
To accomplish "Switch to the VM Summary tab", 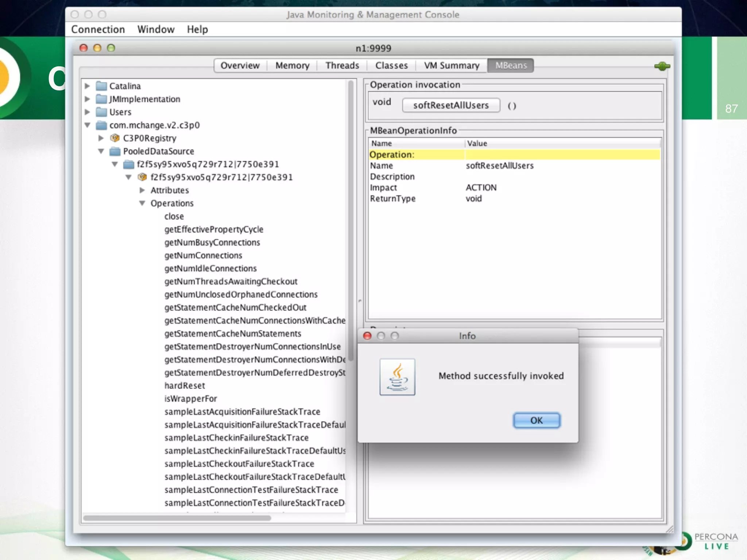I will pyautogui.click(x=452, y=66).
